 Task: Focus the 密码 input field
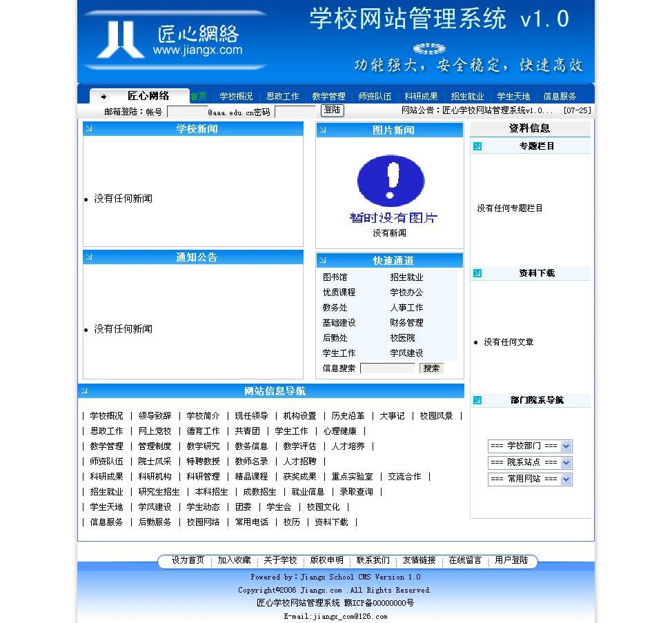(295, 112)
